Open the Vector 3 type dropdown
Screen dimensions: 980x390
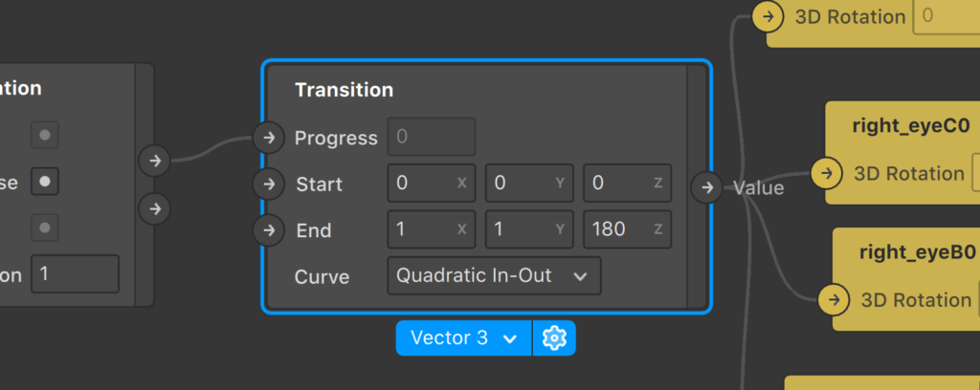464,337
